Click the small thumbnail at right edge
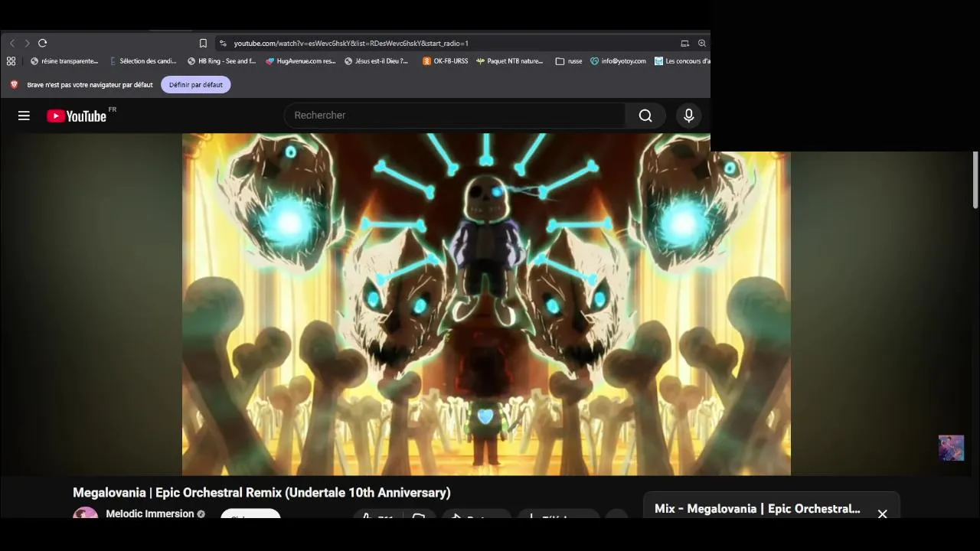The height and width of the screenshot is (551, 980). pyautogui.click(x=952, y=448)
